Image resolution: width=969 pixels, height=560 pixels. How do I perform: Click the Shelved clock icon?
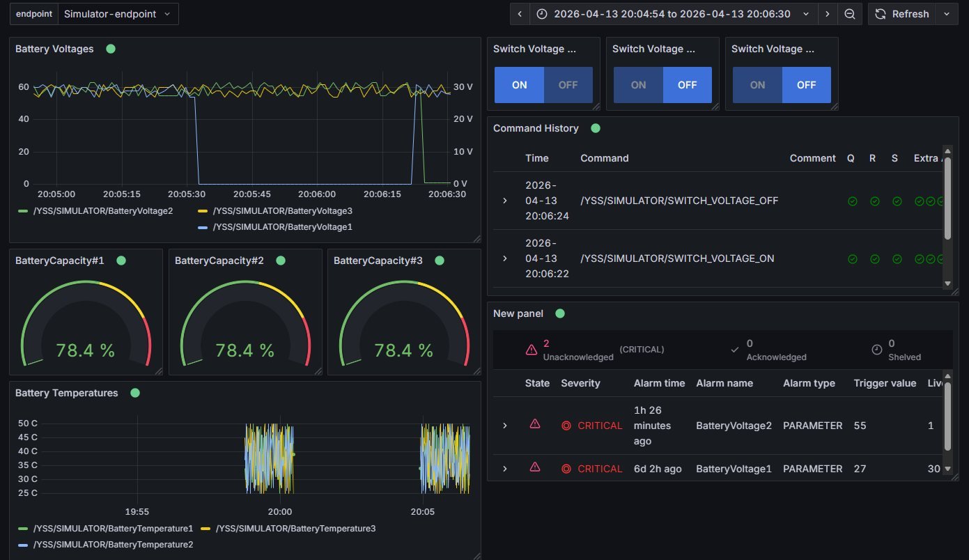(x=877, y=350)
